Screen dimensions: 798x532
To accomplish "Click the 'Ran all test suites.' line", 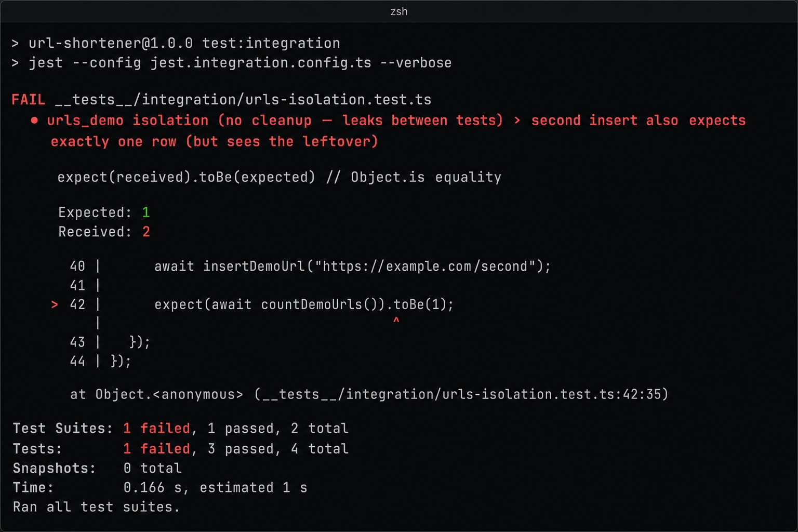I will pos(96,507).
